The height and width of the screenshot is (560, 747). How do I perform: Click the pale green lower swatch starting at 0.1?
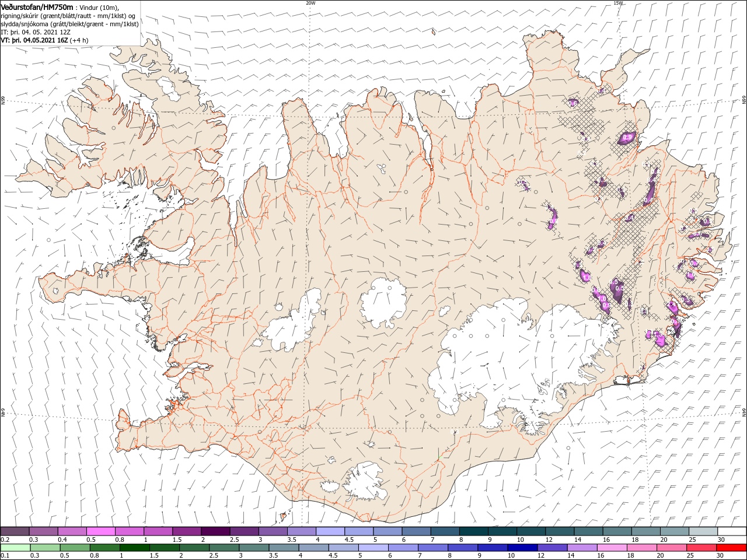[15, 548]
